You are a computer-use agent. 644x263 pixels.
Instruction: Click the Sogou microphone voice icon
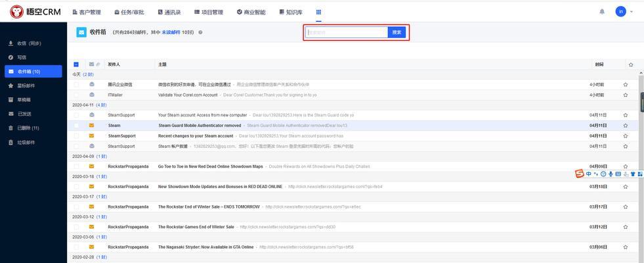pyautogui.click(x=611, y=174)
